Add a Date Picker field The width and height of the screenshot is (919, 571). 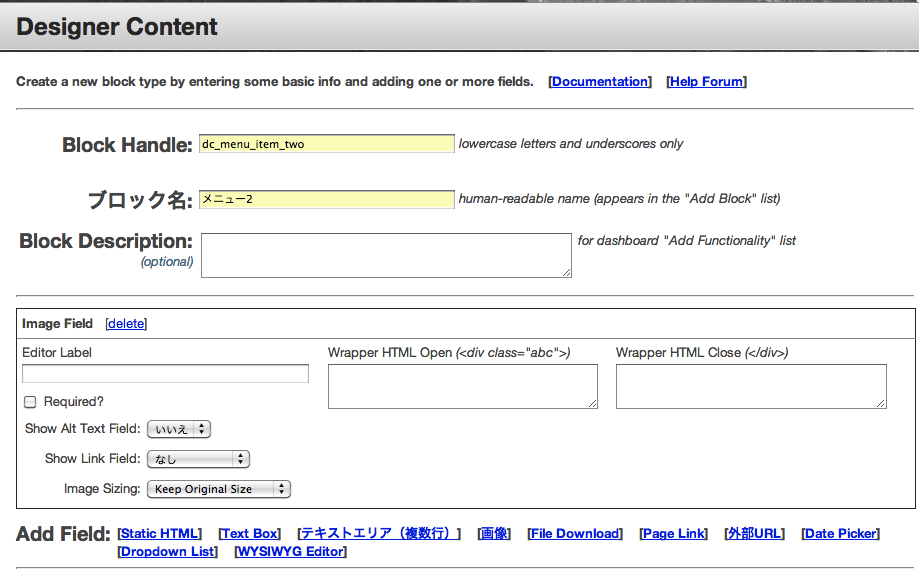(840, 533)
